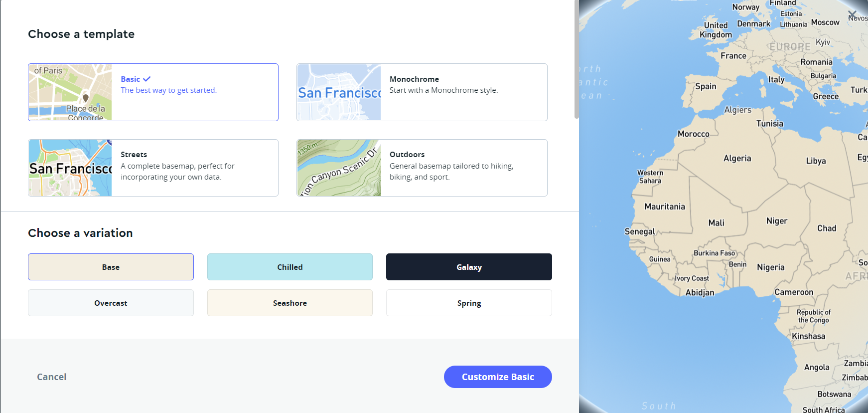Image resolution: width=868 pixels, height=413 pixels.
Task: Choose the Base color variation
Action: point(111,267)
